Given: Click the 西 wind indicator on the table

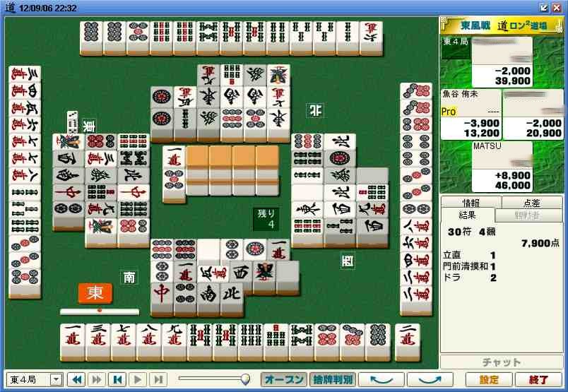Looking at the screenshot, I should coord(348,261).
